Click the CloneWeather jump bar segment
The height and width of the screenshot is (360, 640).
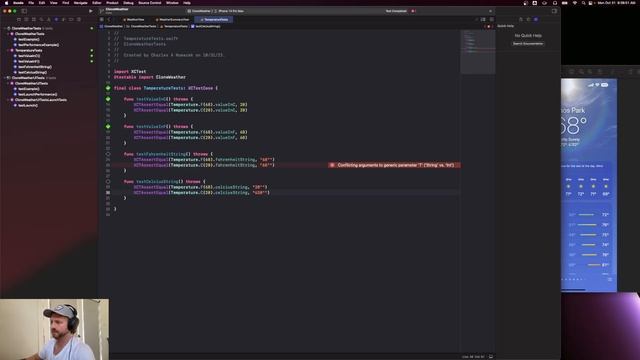click(111, 26)
